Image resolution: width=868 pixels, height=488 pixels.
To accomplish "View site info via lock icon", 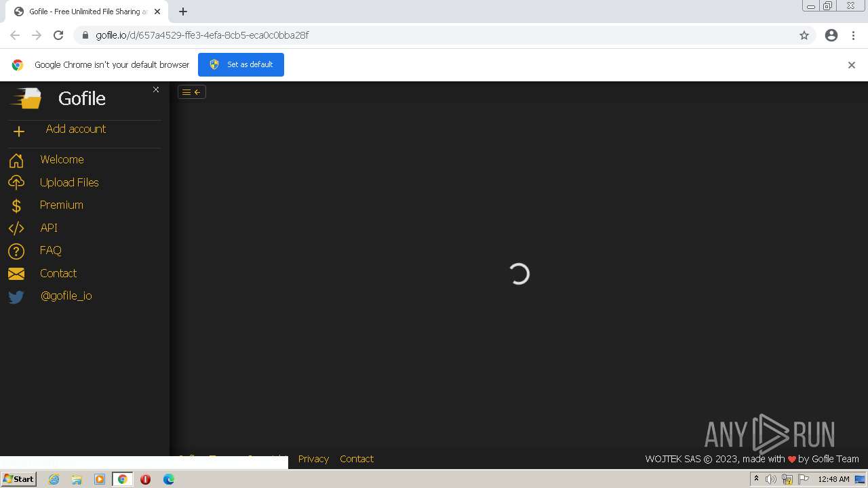I will (85, 35).
